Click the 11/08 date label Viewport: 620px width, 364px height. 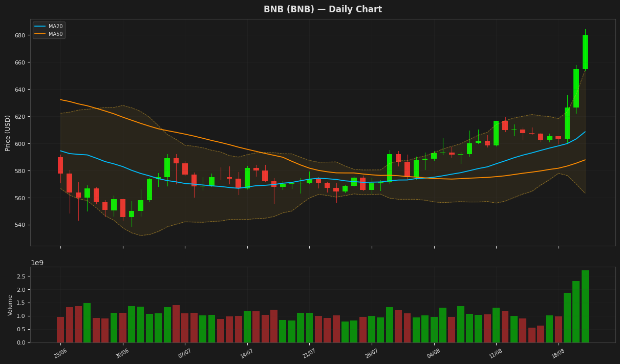pos(496,353)
